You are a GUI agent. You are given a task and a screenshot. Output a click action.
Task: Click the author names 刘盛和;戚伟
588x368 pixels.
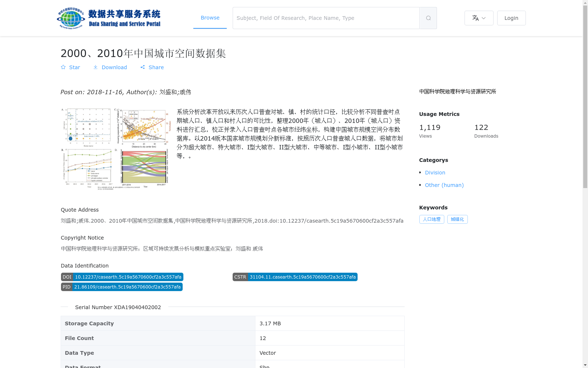(175, 92)
